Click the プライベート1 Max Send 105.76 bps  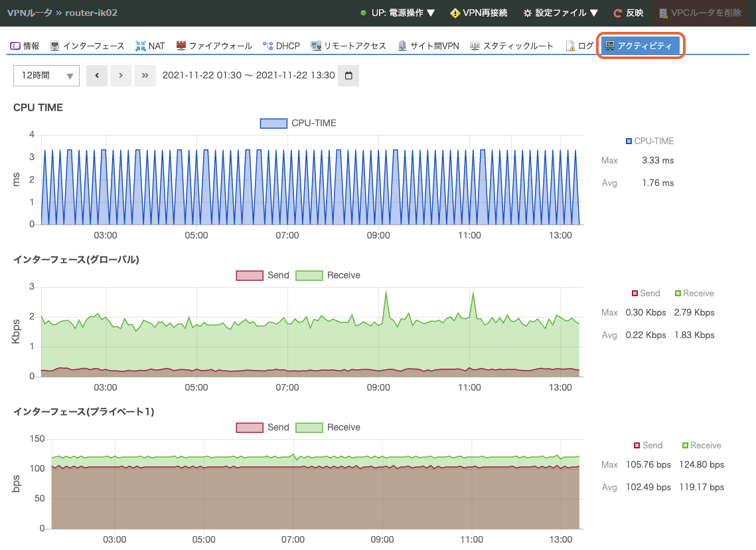(x=648, y=464)
